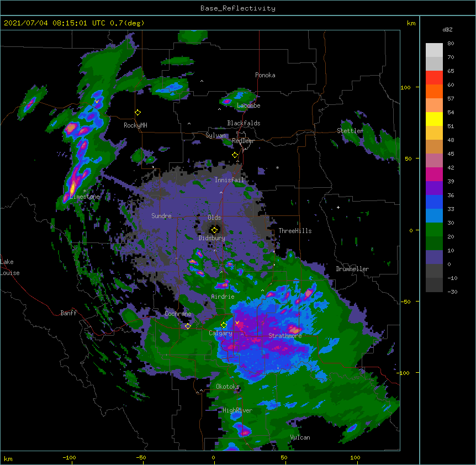Image resolution: width=476 pixels, height=465 pixels.
Task: Click the light gray 70–80 dBZ legend swatch
Action: 434,50
